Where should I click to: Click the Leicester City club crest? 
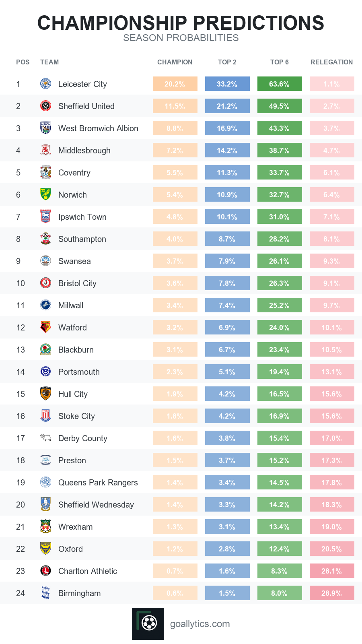click(46, 84)
